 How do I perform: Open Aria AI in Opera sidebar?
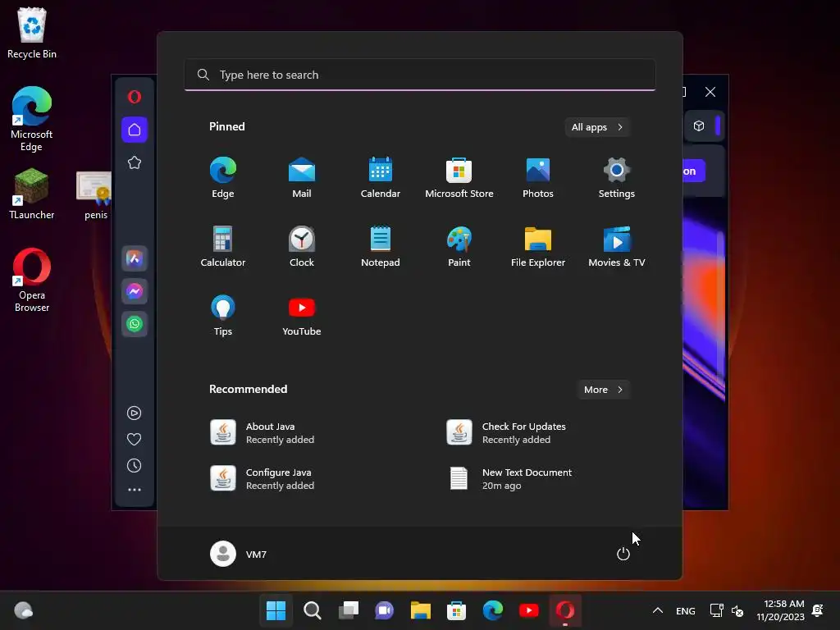135,258
